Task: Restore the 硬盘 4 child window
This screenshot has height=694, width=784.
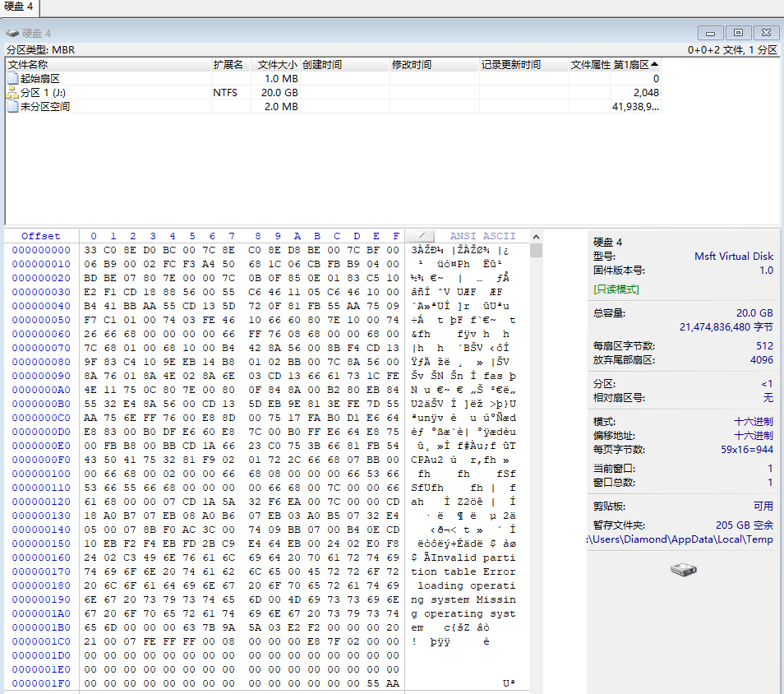Action: [738, 33]
